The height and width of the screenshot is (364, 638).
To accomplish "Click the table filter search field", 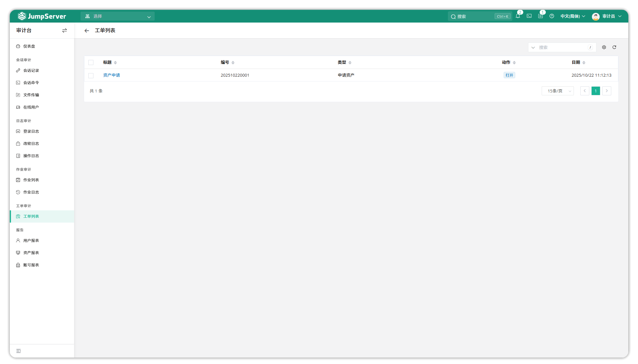I will point(562,47).
